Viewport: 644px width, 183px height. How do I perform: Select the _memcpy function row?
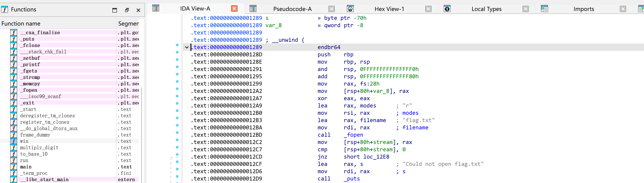click(x=69, y=84)
